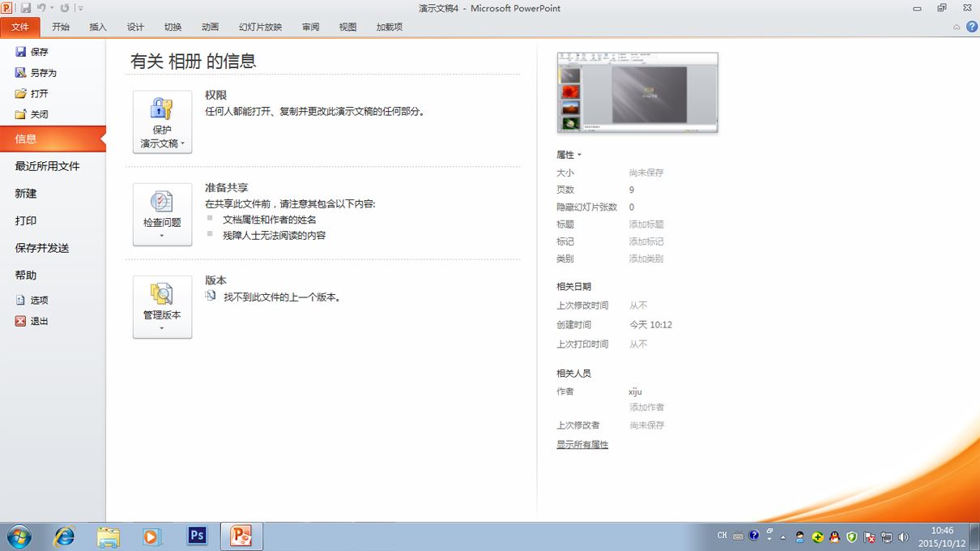The height and width of the screenshot is (551, 980).
Task: Click the redo icon in quick access toolbar
Action: [x=64, y=8]
